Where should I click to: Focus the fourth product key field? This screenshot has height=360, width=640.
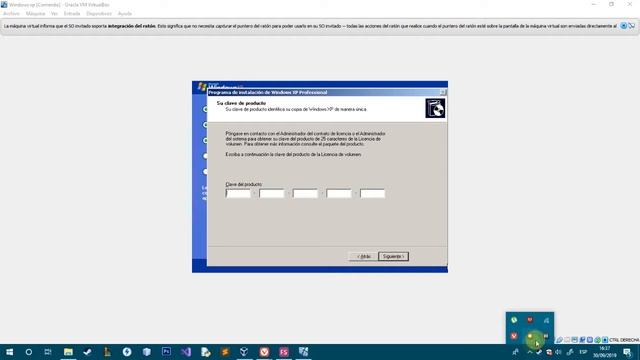tap(339, 193)
